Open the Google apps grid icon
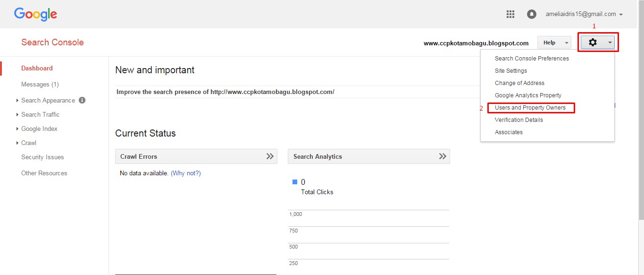644x275 pixels. (510, 14)
